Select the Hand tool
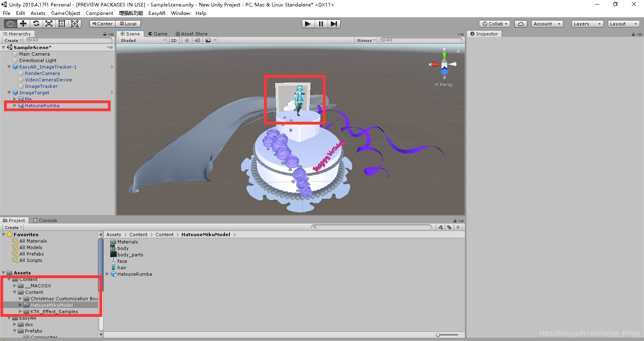The image size is (644, 341). [x=10, y=24]
